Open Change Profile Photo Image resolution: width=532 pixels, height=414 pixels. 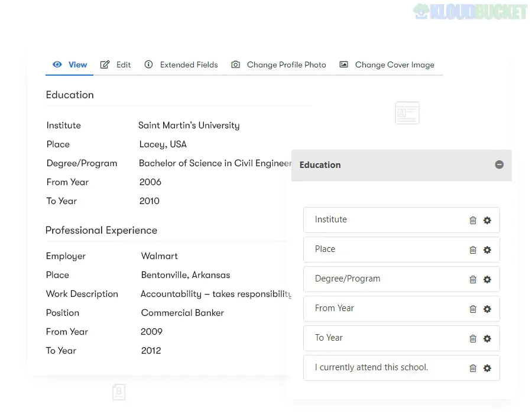[x=286, y=64]
